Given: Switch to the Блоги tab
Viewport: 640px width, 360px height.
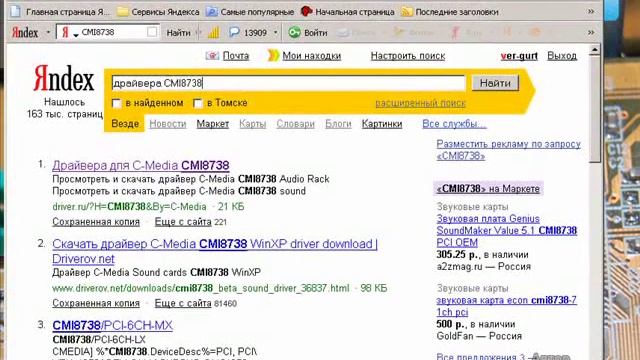Looking at the screenshot, I should click(x=338, y=124).
